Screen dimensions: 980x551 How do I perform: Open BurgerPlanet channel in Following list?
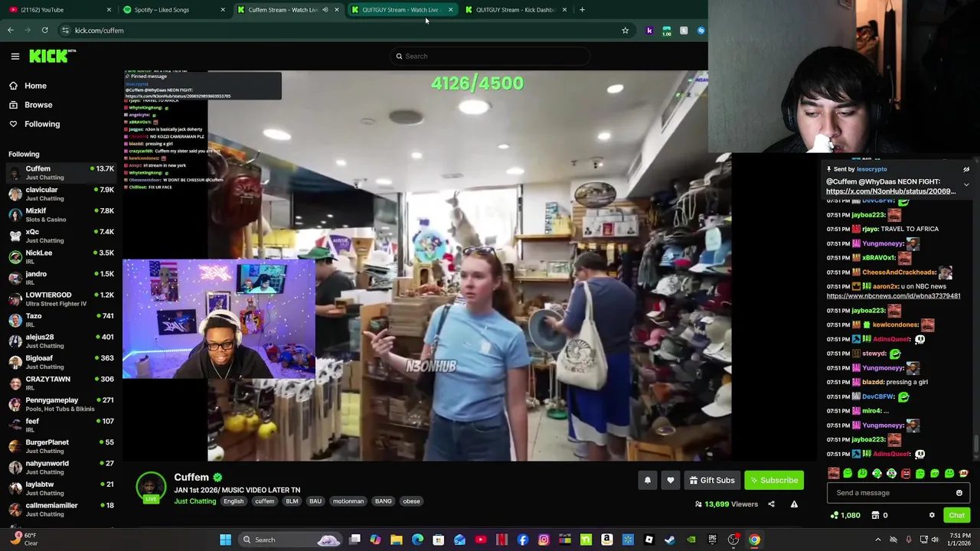pos(61,446)
